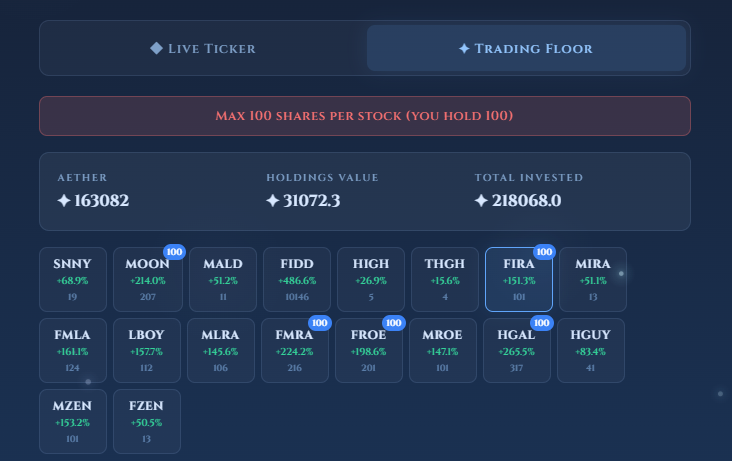Select the HGUY stock card
This screenshot has width=732, height=461.
pos(591,350)
